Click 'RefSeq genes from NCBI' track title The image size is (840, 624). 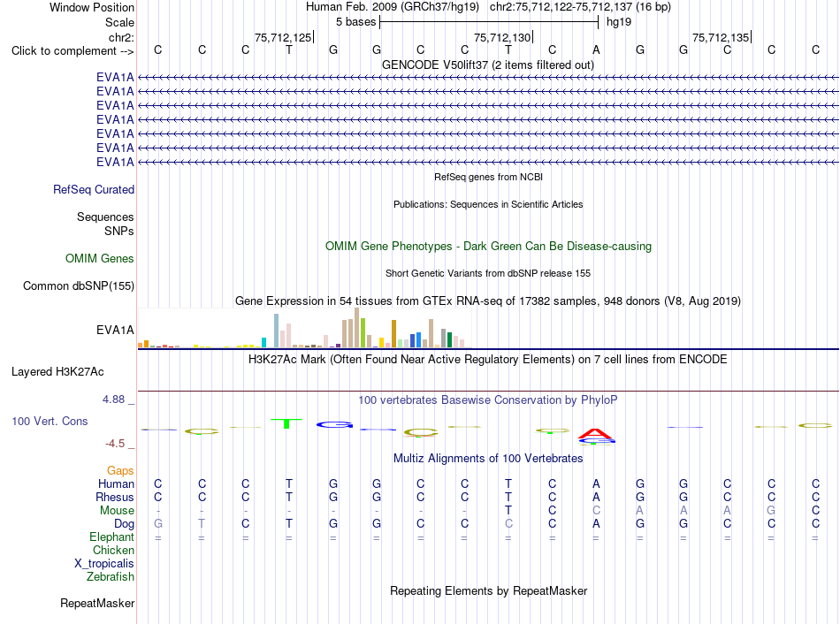click(488, 177)
